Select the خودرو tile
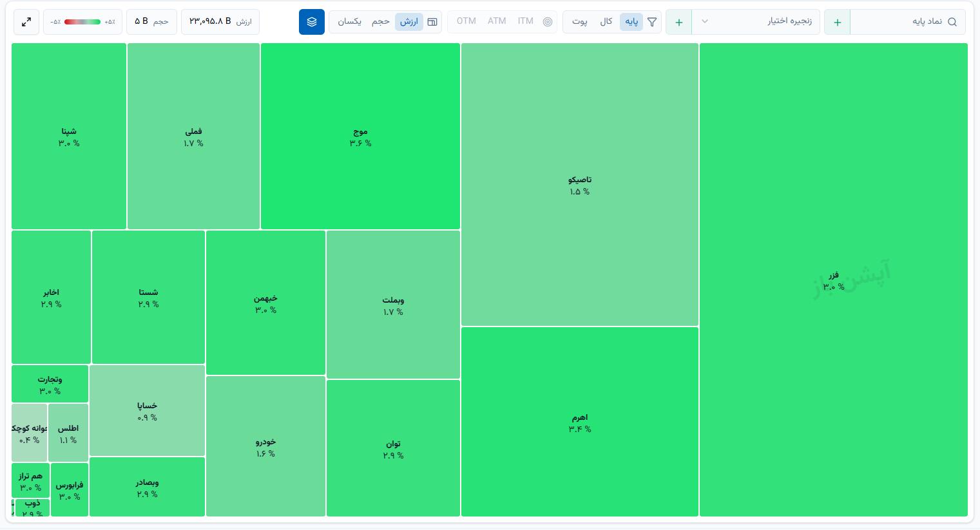This screenshot has width=980, height=530. (265, 446)
